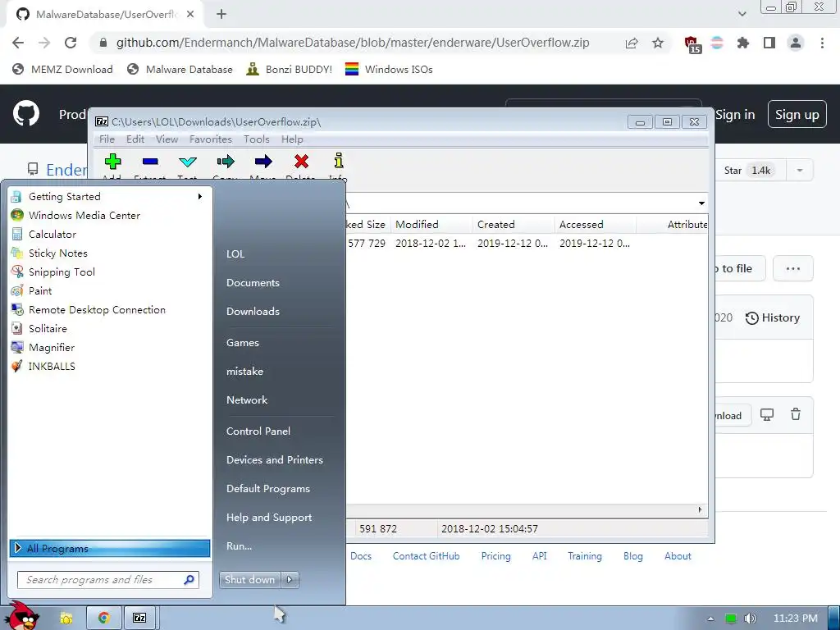Click the 7-Zip Test toolbar icon
The height and width of the screenshot is (630, 840).
(188, 162)
